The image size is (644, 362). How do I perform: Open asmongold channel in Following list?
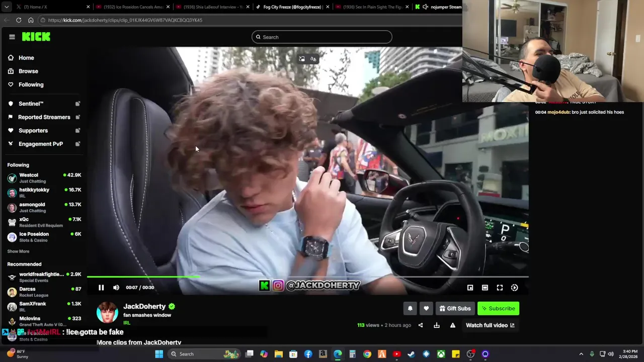[44, 207]
